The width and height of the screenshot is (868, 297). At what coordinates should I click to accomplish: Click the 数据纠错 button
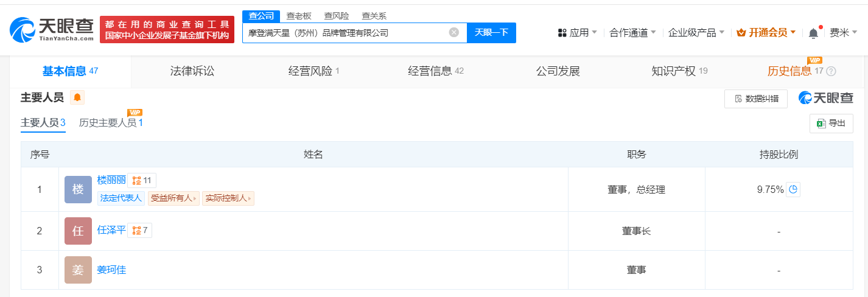point(755,99)
